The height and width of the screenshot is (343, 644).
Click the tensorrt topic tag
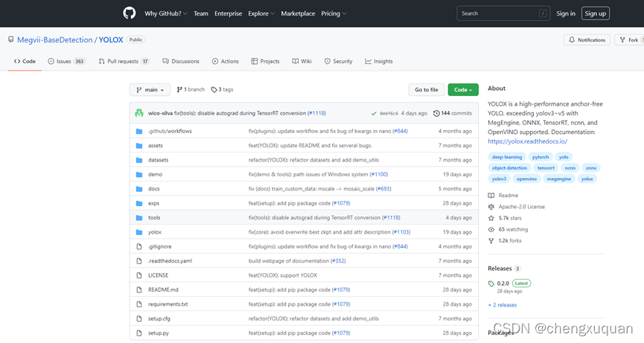click(546, 168)
